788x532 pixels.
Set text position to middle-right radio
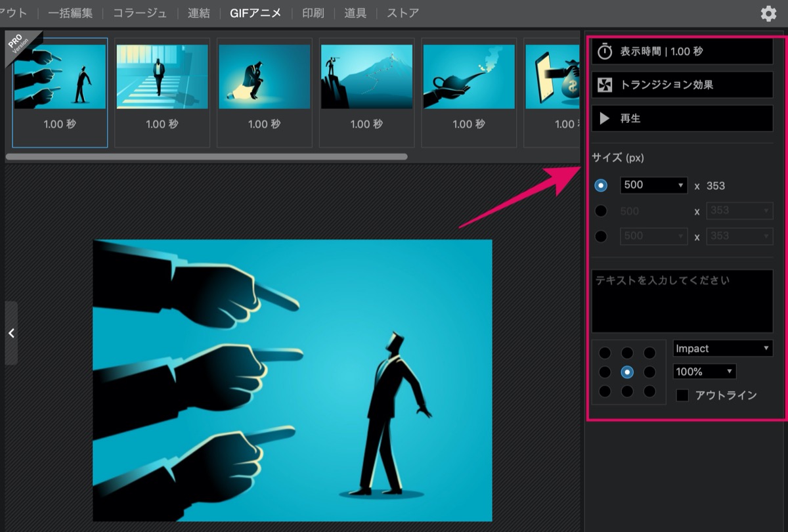(x=649, y=372)
